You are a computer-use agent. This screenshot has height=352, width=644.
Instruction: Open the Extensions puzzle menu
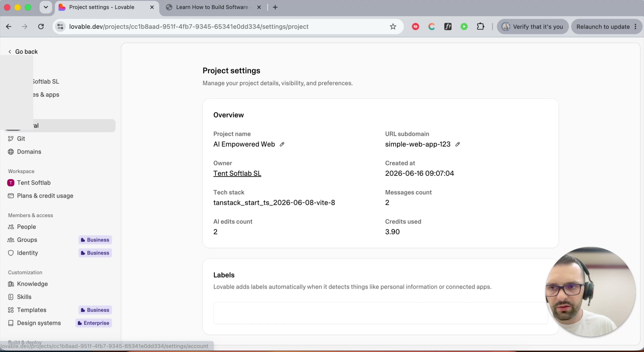(x=480, y=26)
